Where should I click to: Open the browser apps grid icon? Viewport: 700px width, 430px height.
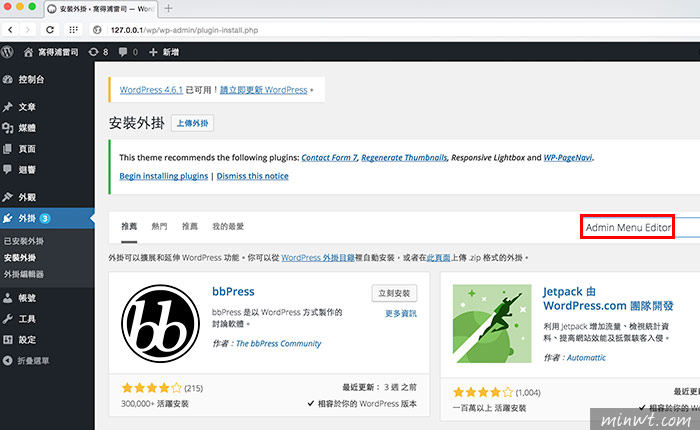73,30
